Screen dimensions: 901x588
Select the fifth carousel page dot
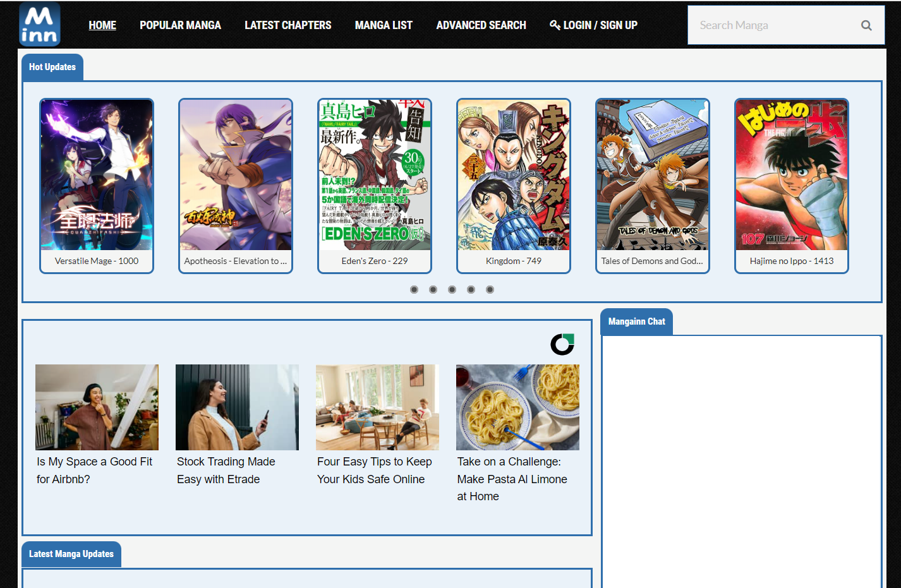point(490,289)
